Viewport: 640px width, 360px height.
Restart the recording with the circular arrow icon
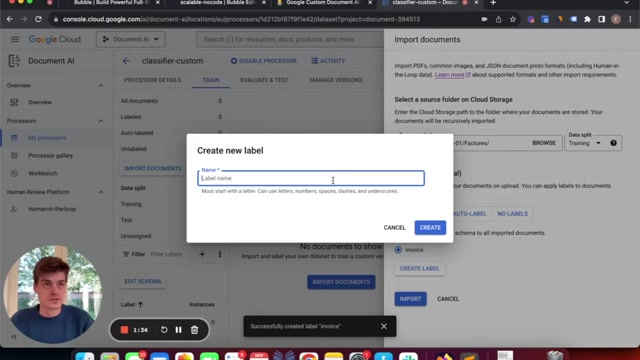point(164,330)
